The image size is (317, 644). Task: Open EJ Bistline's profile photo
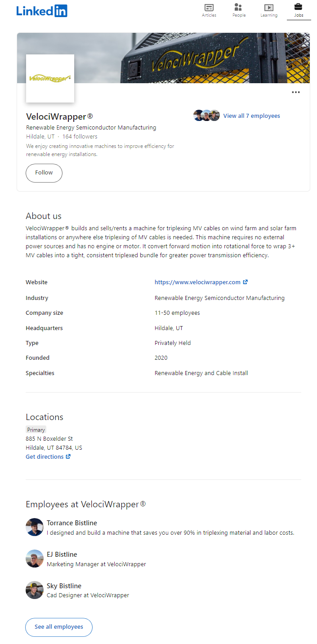[35, 559]
